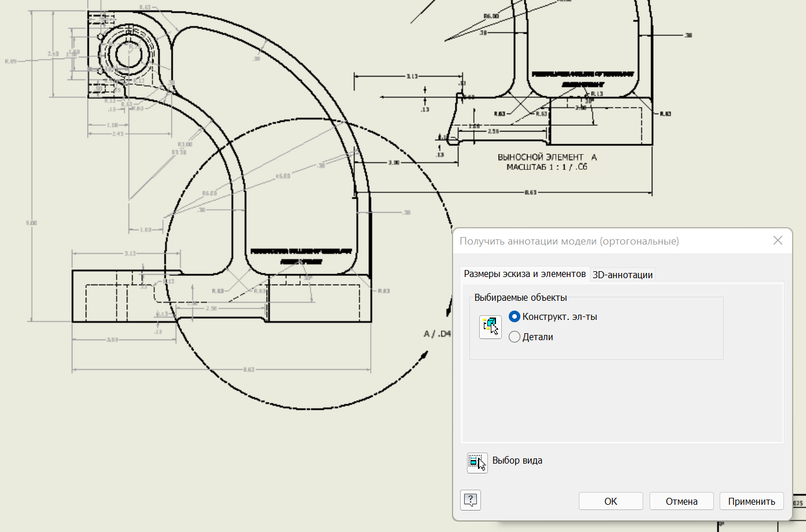Select the A / .D4 detail circle label
This screenshot has width=806, height=532.
(x=437, y=334)
